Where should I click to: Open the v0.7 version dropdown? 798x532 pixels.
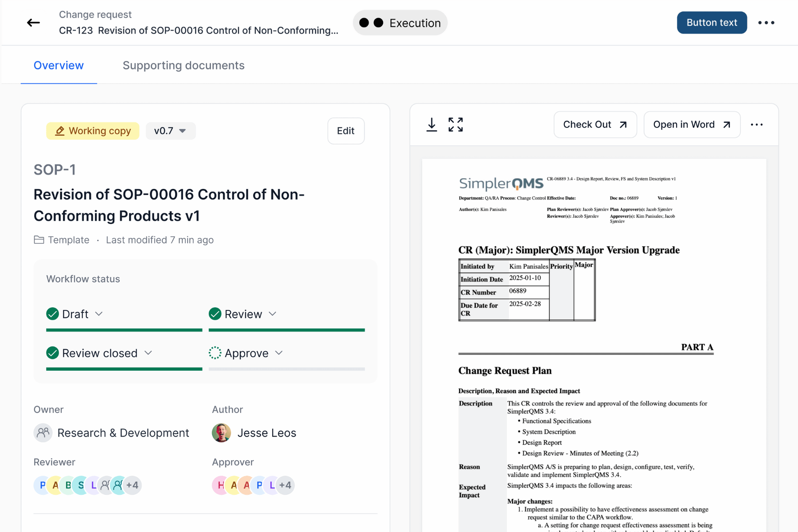point(171,131)
